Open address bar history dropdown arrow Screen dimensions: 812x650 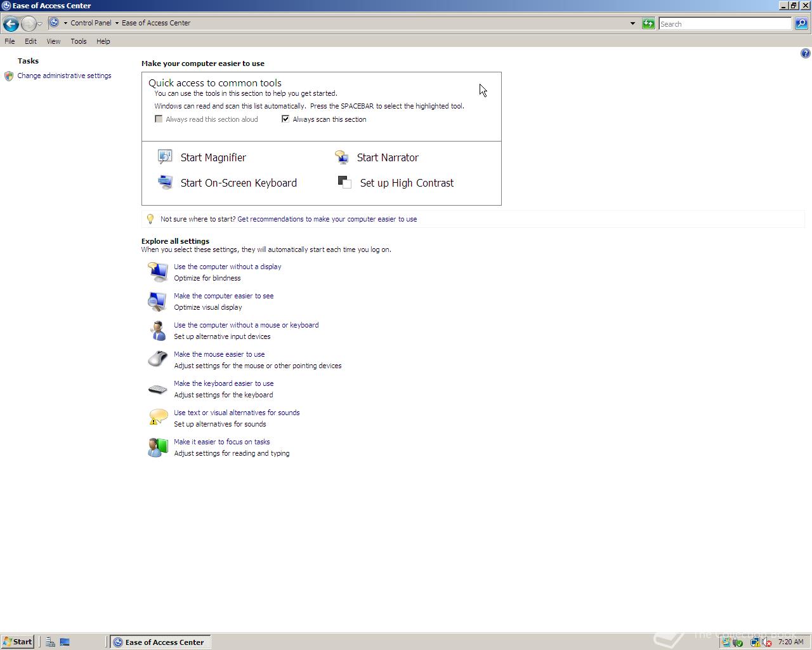pyautogui.click(x=632, y=23)
